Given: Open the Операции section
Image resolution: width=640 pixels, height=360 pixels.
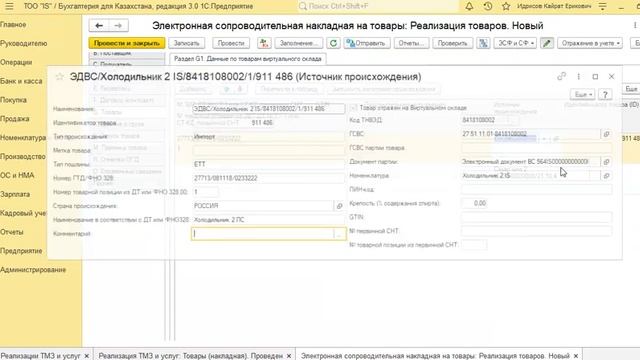Looking at the screenshot, I should (x=16, y=62).
